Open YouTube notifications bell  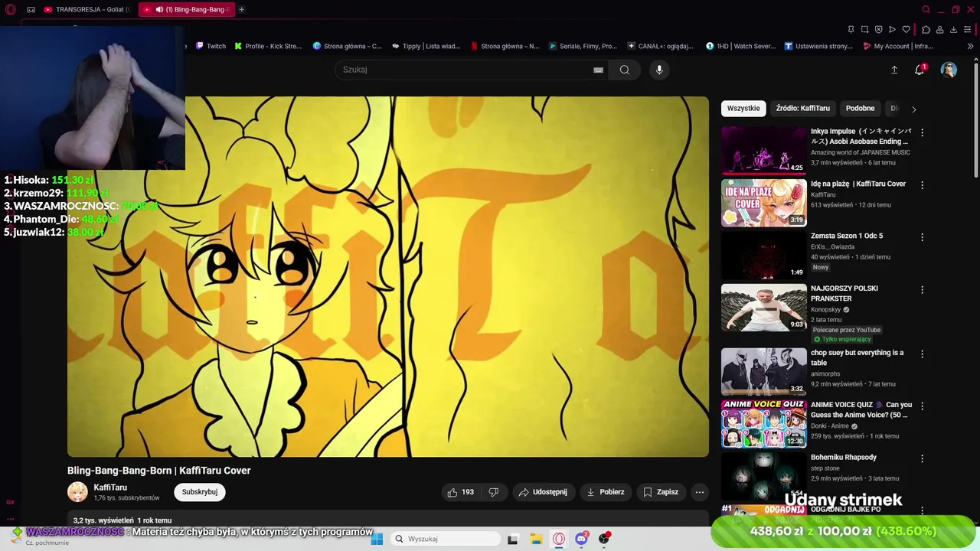920,70
